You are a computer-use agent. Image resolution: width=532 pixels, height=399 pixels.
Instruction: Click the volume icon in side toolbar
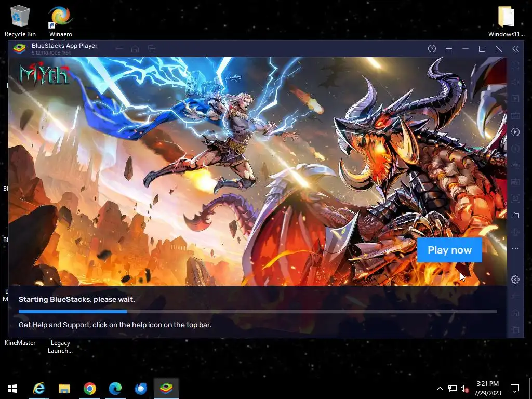pyautogui.click(x=515, y=82)
